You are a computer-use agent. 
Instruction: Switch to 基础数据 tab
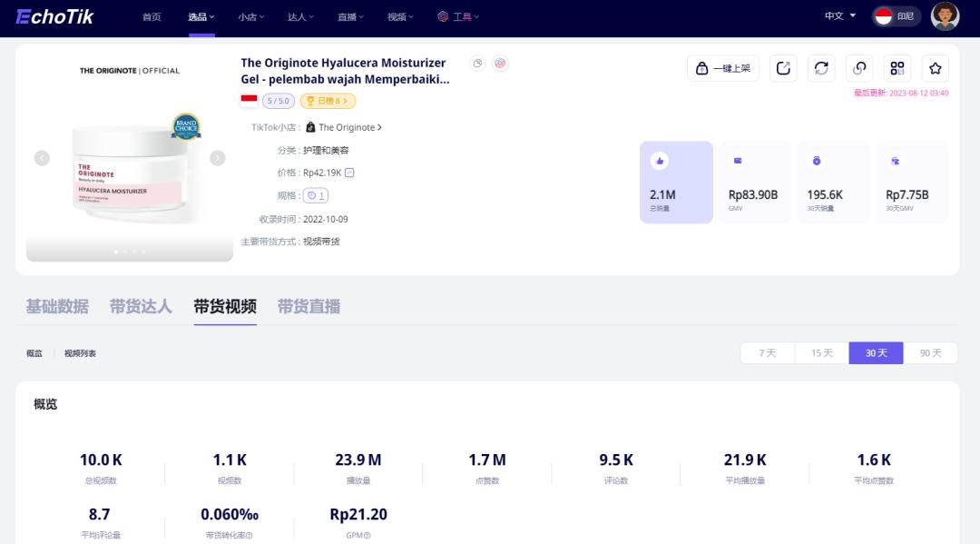coord(57,306)
